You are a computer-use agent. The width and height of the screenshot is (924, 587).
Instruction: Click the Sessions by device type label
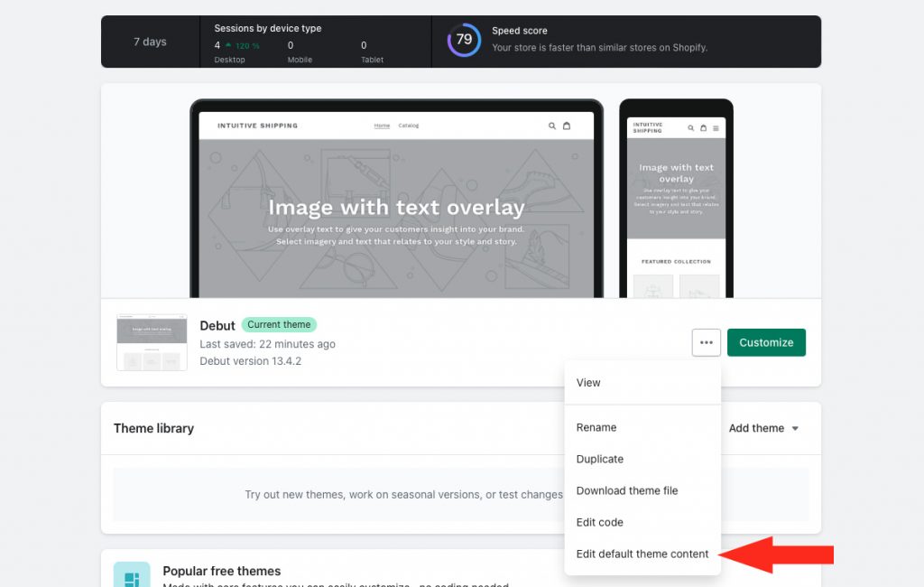(x=267, y=28)
